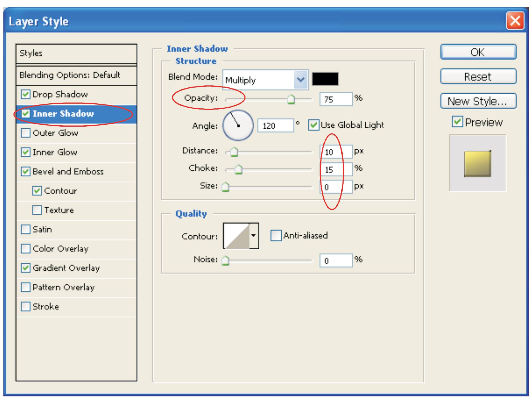The image size is (532, 402).
Task: Enable the Outer Glow checkbox
Action: [x=26, y=133]
